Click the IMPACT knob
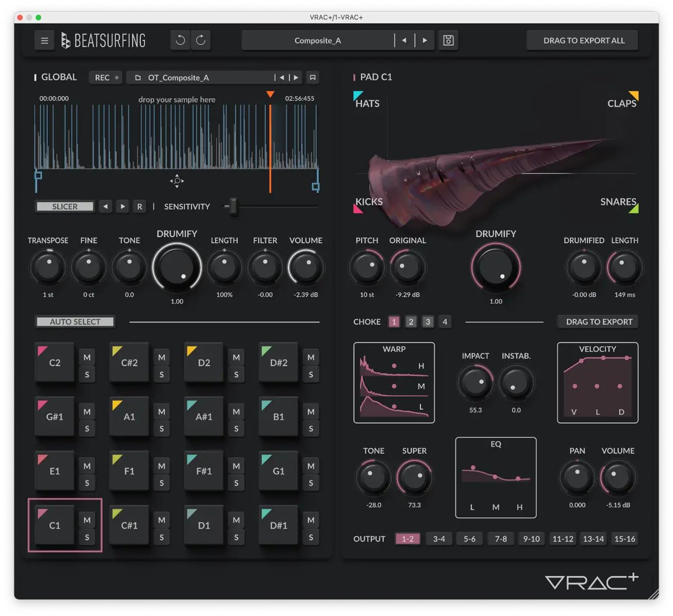This screenshot has height=616, width=673. pos(476,382)
